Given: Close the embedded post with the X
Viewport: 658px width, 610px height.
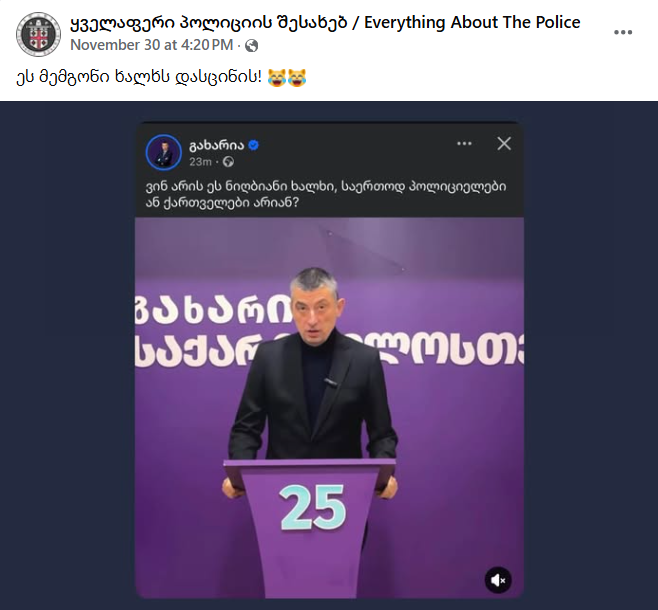Looking at the screenshot, I should point(504,143).
